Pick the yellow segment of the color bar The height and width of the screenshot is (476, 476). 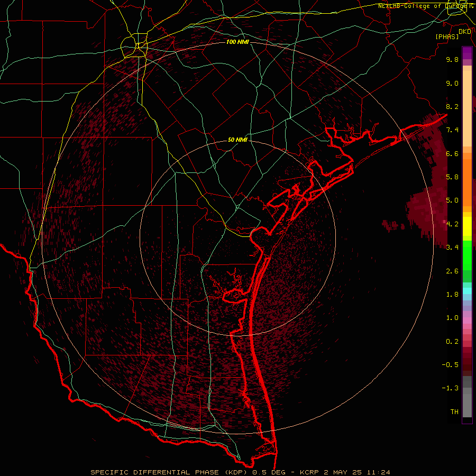(467, 226)
